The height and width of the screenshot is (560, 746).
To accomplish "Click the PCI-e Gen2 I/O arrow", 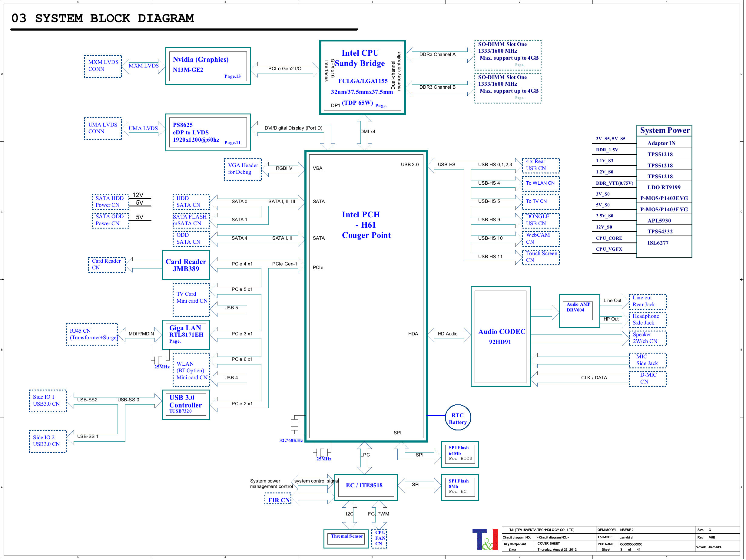I will click(x=286, y=71).
